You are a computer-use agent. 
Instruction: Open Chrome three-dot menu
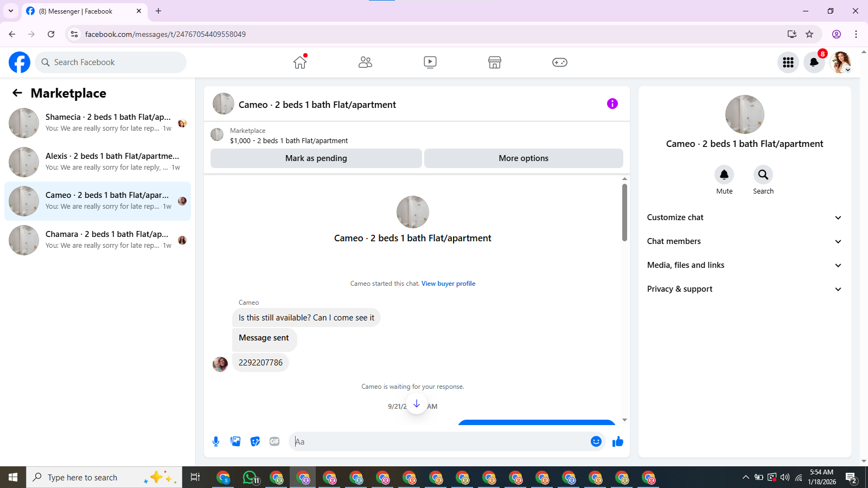tap(856, 34)
